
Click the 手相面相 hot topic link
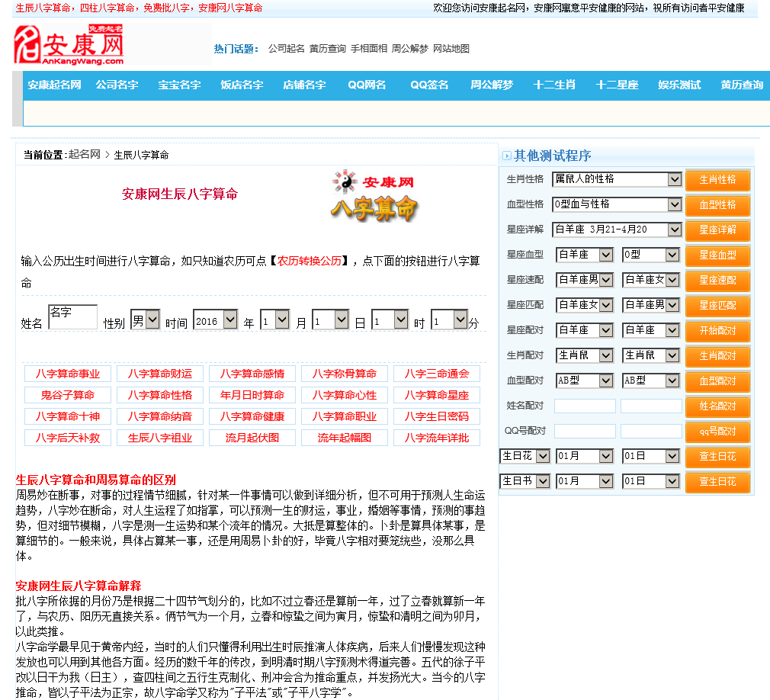click(369, 49)
